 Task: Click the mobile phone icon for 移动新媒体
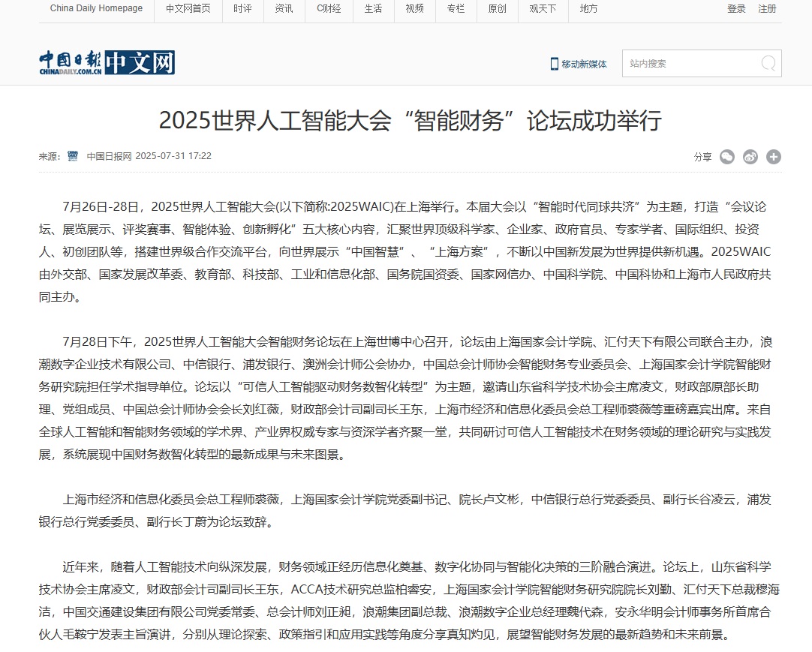[x=554, y=64]
